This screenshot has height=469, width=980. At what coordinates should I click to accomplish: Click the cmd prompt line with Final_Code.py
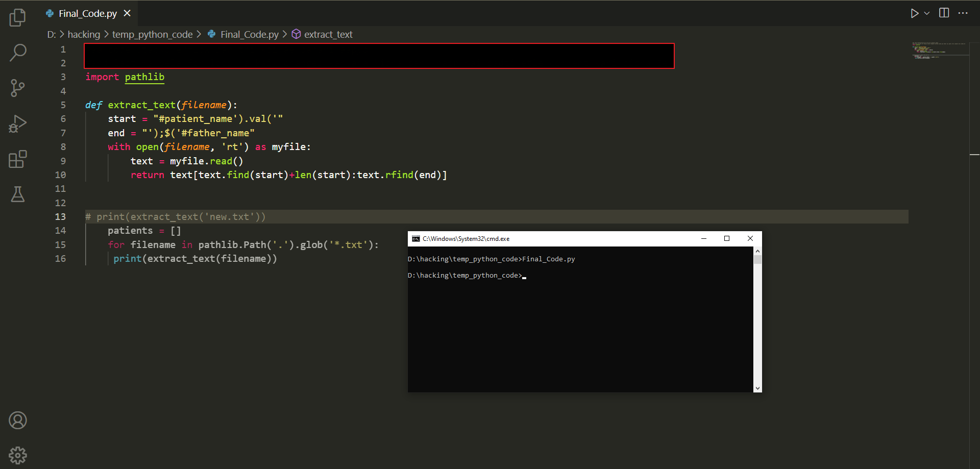click(491, 259)
